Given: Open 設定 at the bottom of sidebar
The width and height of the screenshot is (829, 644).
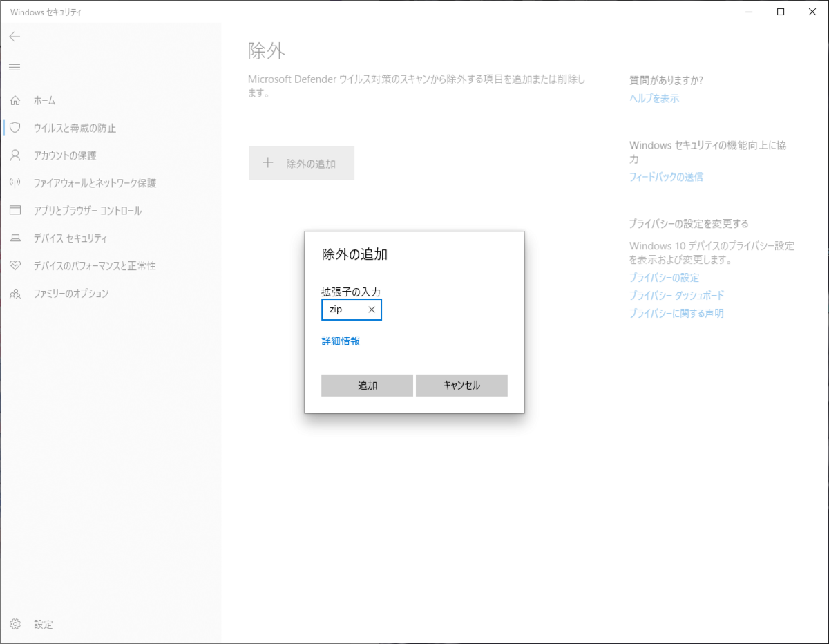Looking at the screenshot, I should 44,624.
